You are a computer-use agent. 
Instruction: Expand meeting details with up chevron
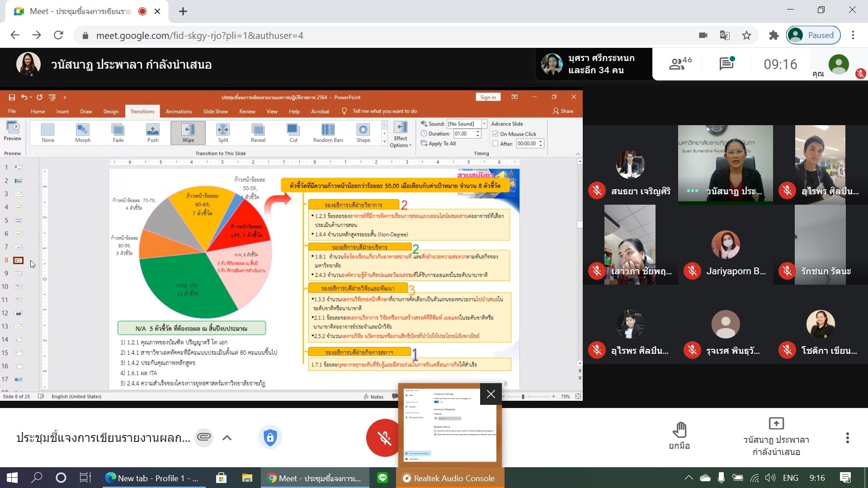coord(227,437)
